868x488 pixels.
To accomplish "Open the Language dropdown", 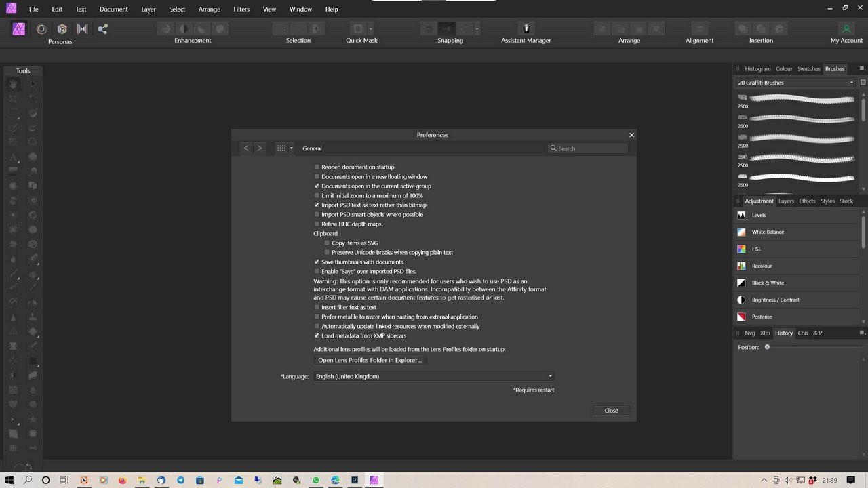I will click(434, 376).
